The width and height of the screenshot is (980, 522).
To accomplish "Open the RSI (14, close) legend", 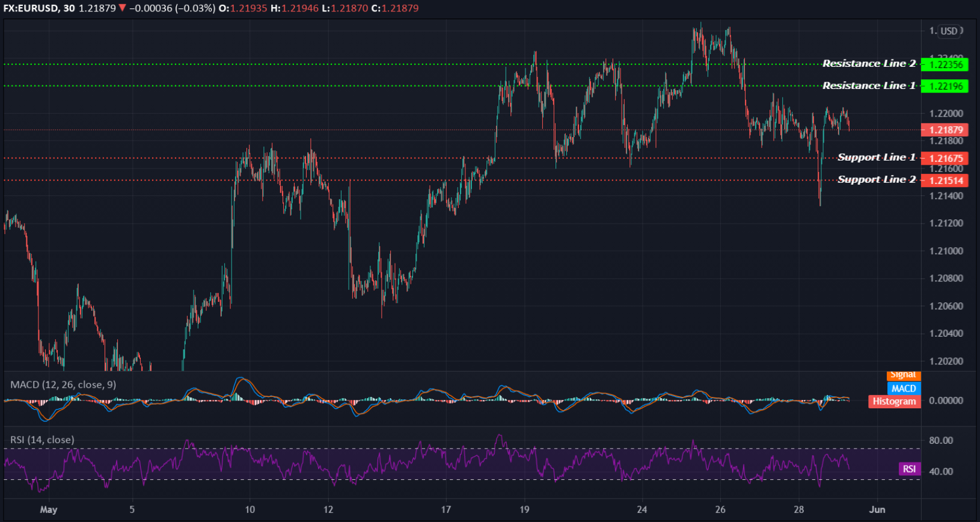I will click(x=42, y=440).
